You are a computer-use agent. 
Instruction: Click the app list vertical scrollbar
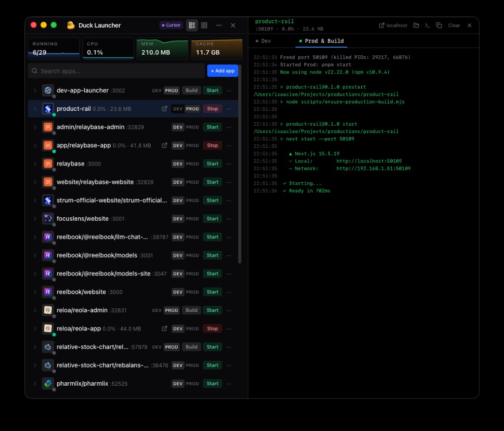click(240, 164)
